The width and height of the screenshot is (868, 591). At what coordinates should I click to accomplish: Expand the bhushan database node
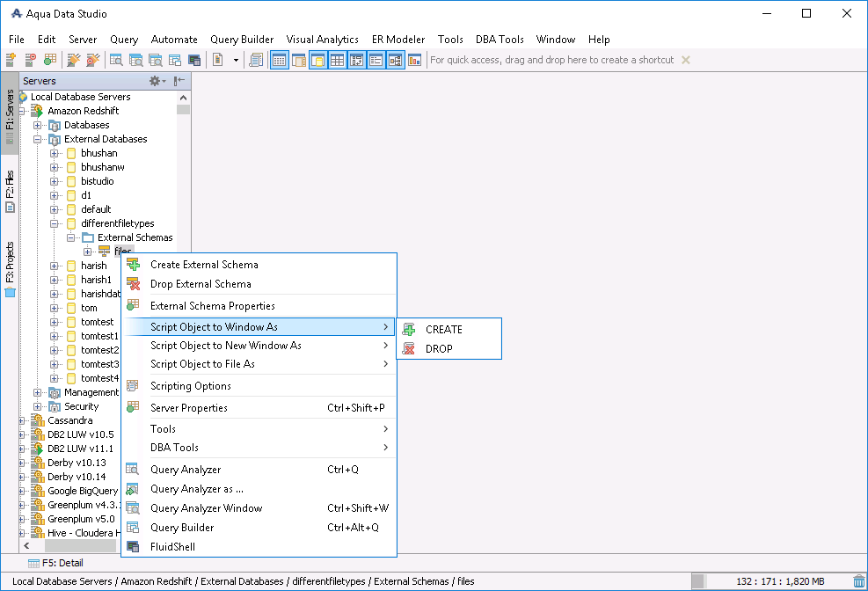coord(55,153)
